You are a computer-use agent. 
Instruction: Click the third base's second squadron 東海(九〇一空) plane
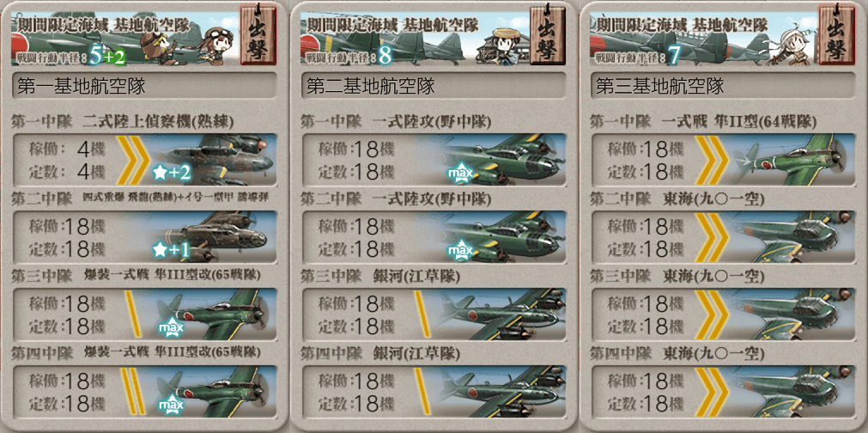coord(792,237)
